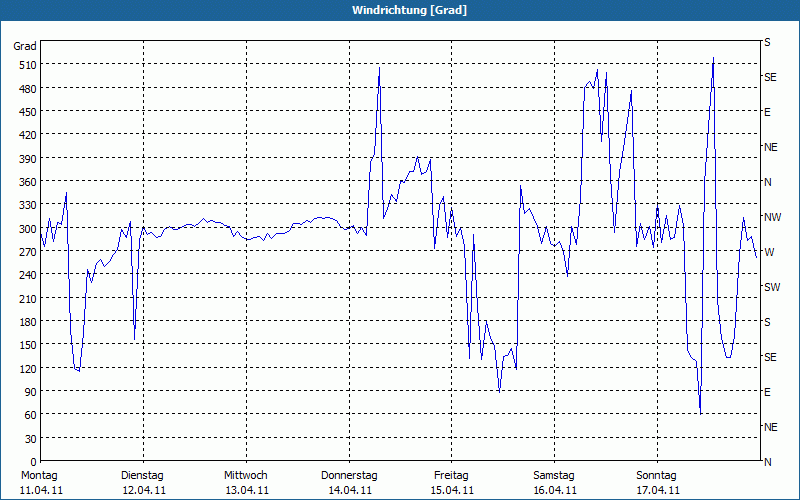Click the chart title "Windrichtung [Grad]"
Viewport: 800px width, 500px height.
click(x=409, y=10)
